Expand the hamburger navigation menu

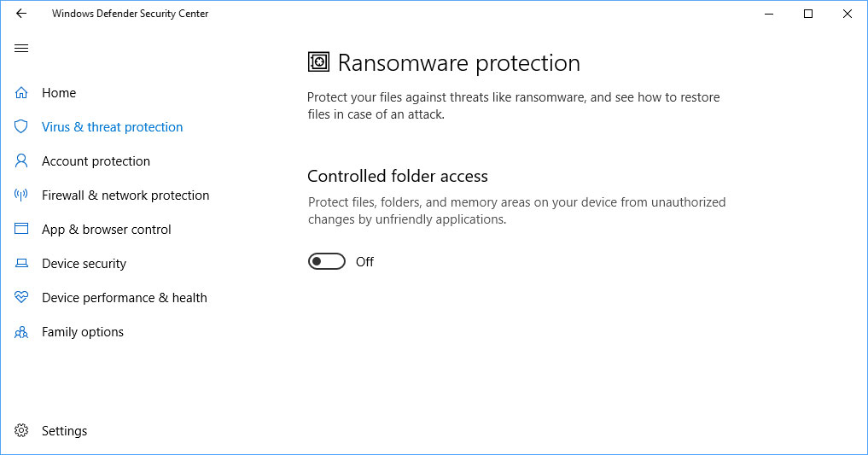pos(21,48)
